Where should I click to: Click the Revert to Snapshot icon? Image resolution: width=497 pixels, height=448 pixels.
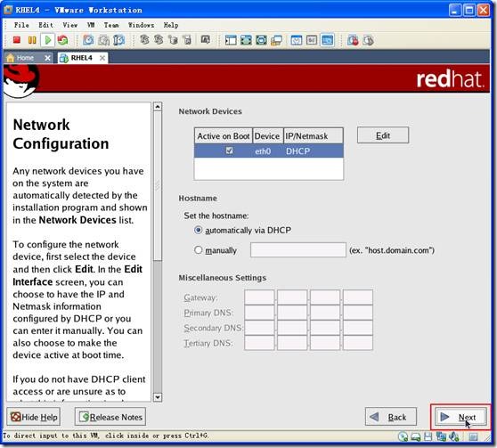tap(103, 40)
